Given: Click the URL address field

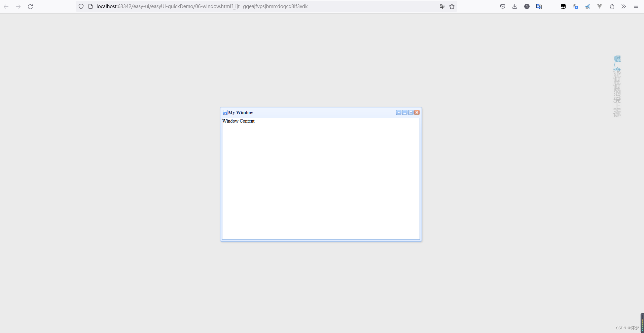Looking at the screenshot, I should click(266, 6).
